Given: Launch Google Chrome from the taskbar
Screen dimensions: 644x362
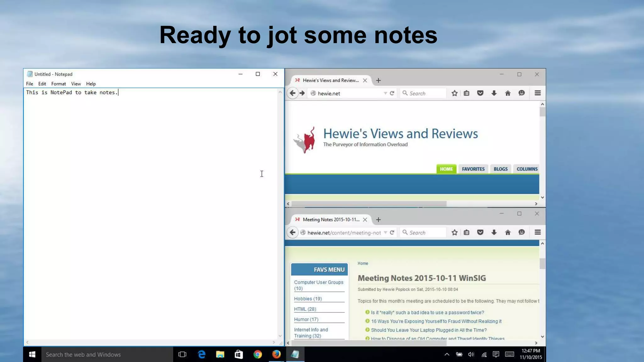Looking at the screenshot, I should pyautogui.click(x=258, y=354).
